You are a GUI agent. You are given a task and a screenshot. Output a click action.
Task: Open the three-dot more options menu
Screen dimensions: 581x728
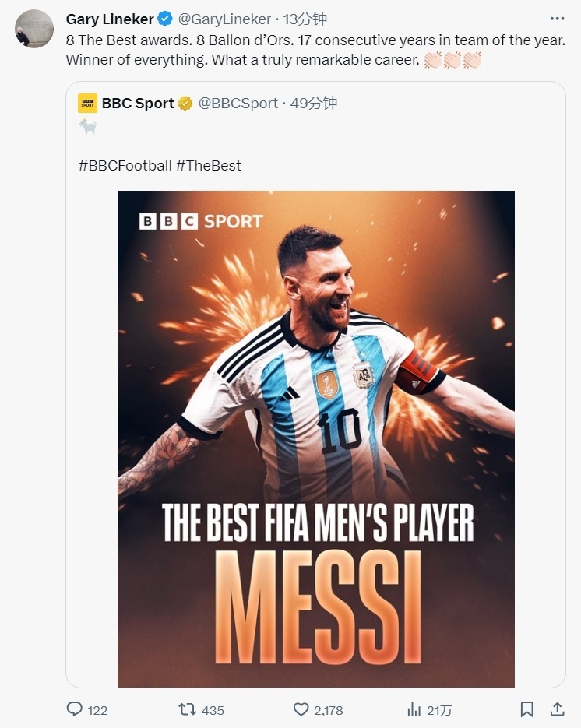pyautogui.click(x=557, y=19)
